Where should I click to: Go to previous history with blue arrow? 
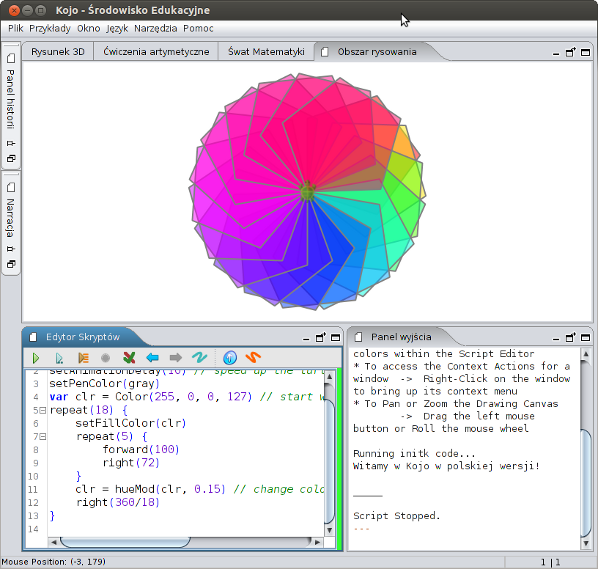153,358
